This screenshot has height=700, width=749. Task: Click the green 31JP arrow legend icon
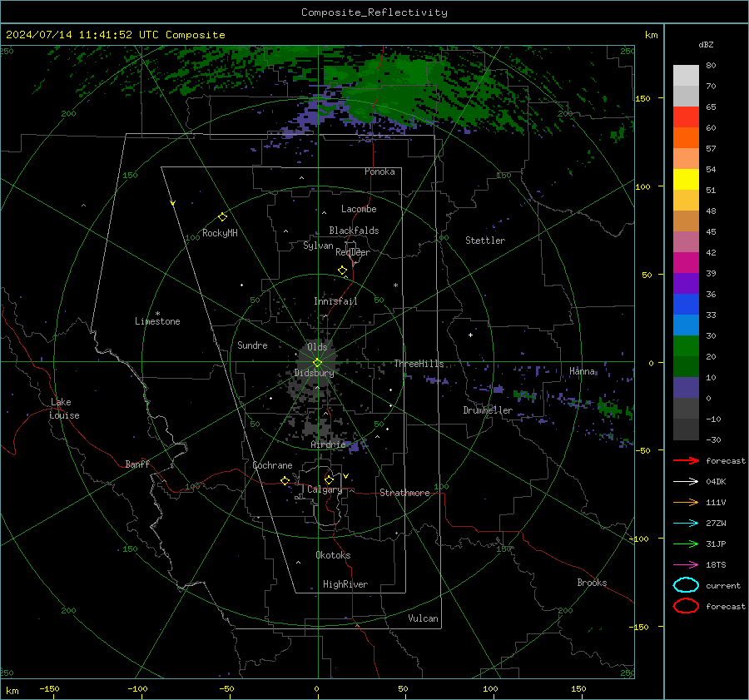[686, 544]
